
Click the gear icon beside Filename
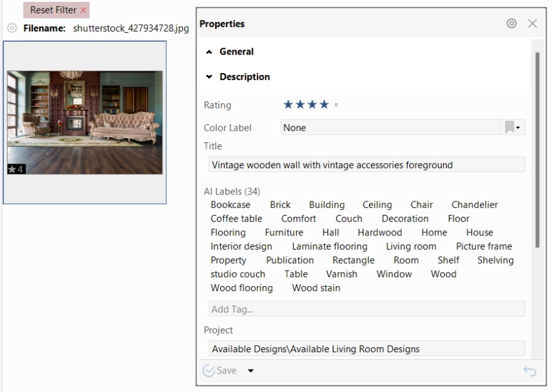(11, 28)
